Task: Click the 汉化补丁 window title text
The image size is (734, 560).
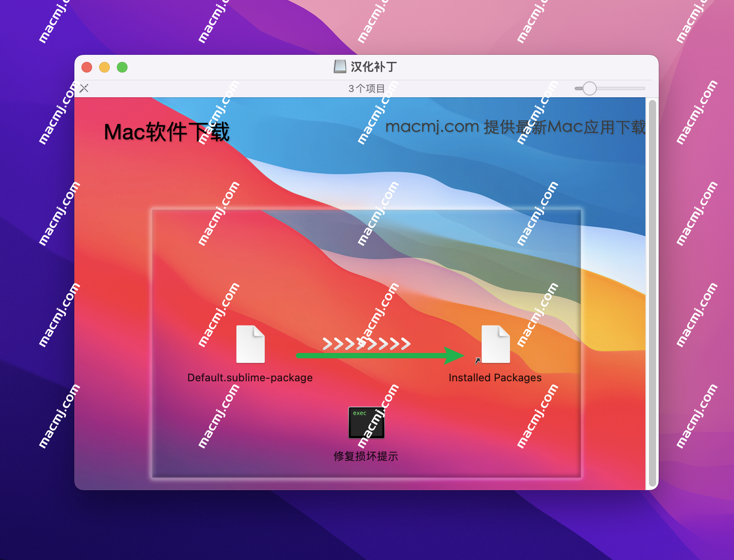Action: pos(374,67)
